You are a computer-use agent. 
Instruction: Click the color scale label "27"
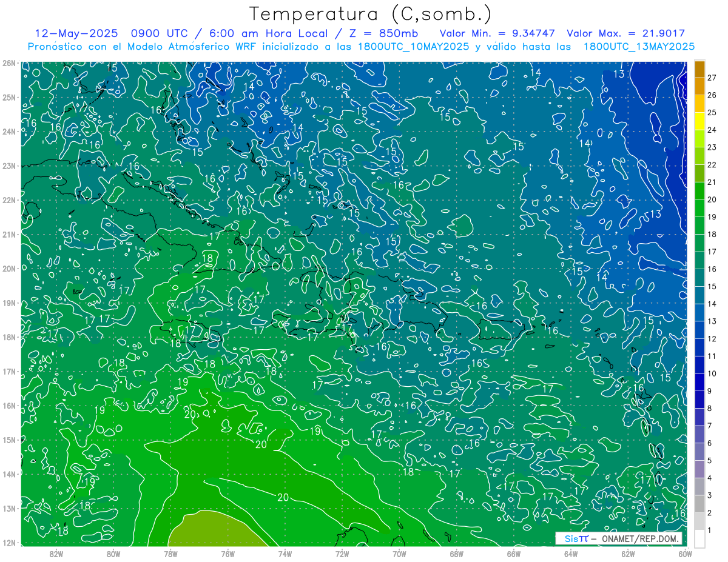pos(712,78)
